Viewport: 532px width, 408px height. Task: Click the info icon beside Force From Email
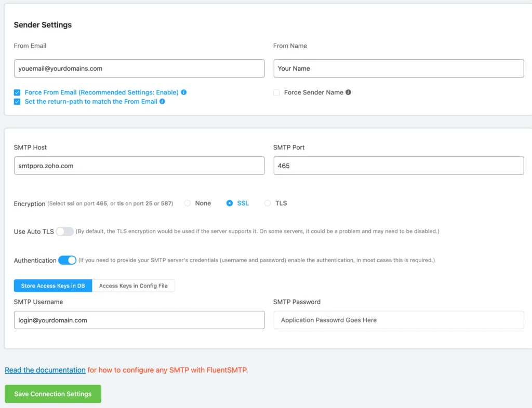183,92
